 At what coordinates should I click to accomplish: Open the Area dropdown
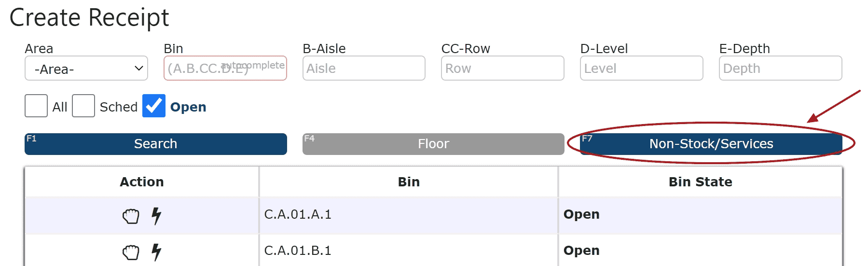86,69
